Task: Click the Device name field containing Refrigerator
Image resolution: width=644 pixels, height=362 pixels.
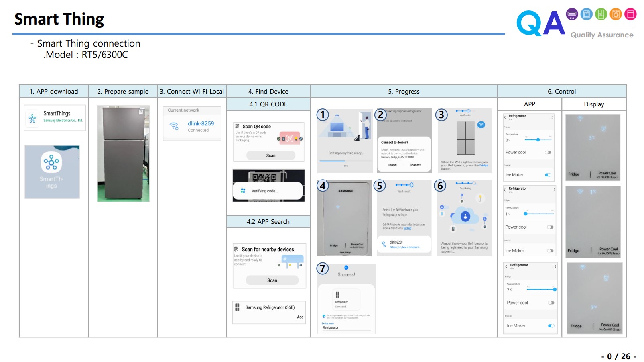Action: pyautogui.click(x=346, y=328)
